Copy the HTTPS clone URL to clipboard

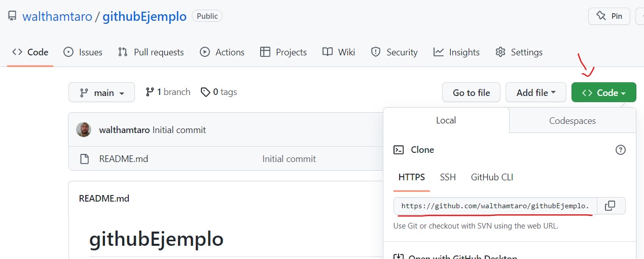tap(611, 206)
